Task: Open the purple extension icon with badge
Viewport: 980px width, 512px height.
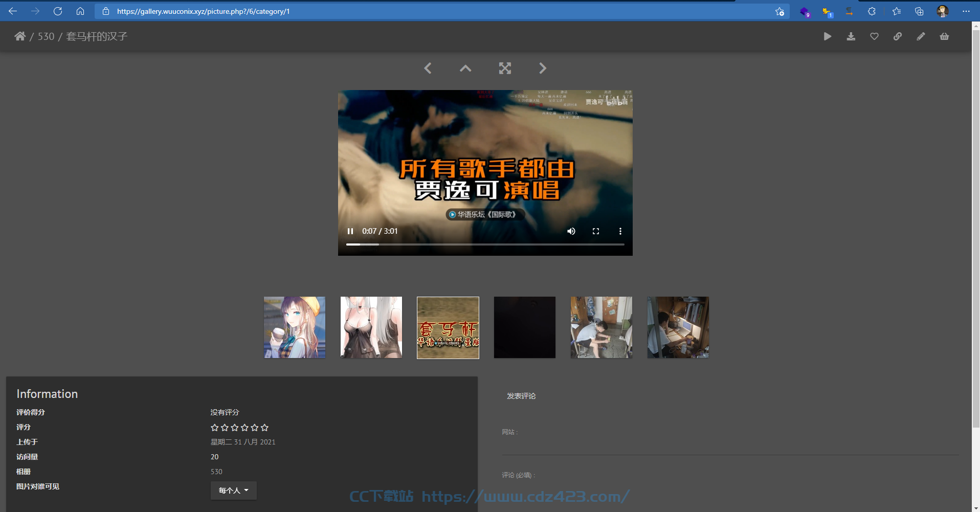Action: pos(805,12)
